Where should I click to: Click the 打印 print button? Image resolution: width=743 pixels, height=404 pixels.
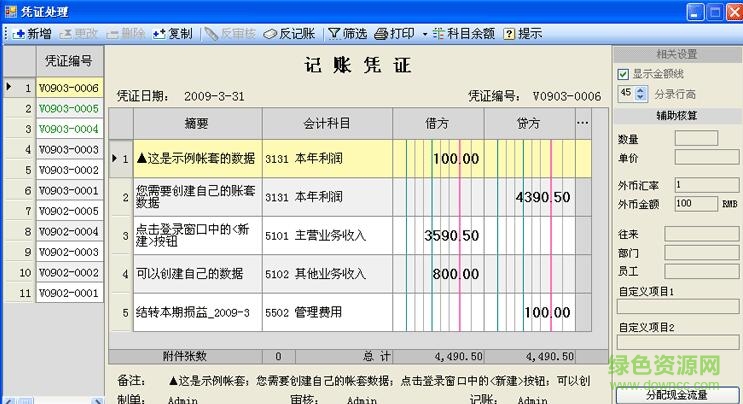click(394, 34)
